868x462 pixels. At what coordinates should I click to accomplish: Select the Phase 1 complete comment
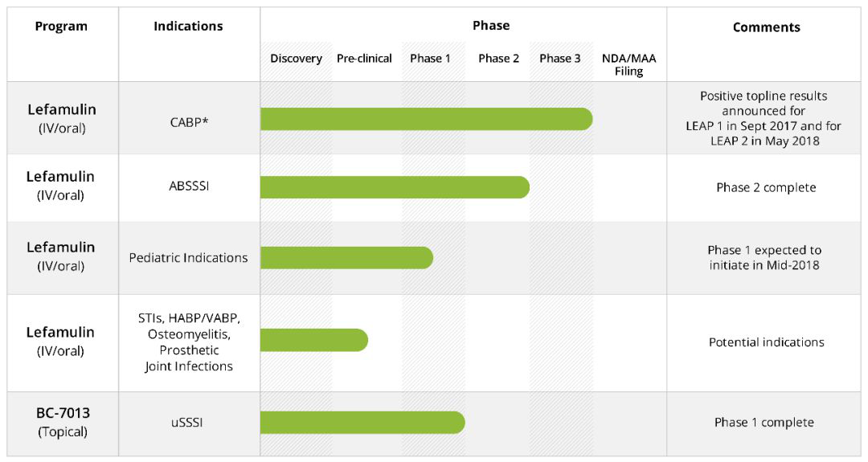(764, 423)
